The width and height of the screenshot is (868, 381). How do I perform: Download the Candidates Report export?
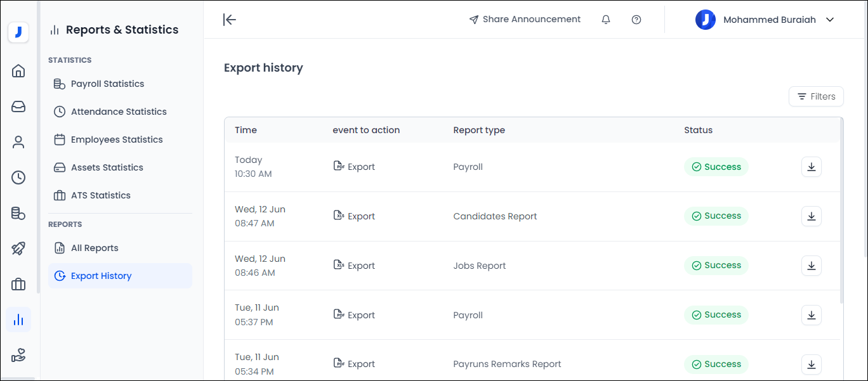811,216
